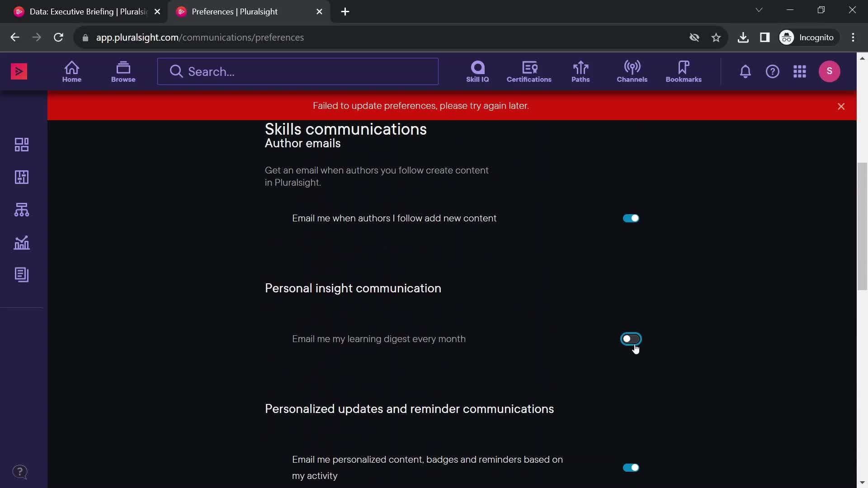The width and height of the screenshot is (868, 488).
Task: Open a new browser tab
Action: coord(345,12)
